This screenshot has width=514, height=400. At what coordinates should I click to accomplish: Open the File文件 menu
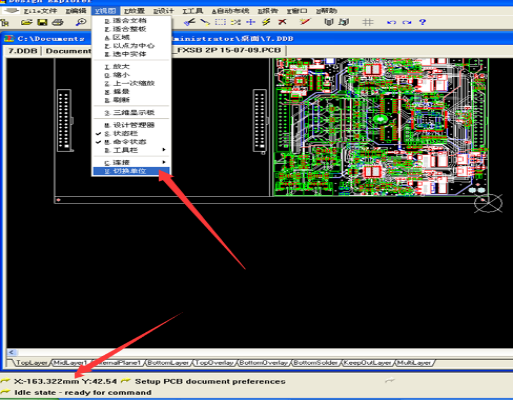pos(40,11)
